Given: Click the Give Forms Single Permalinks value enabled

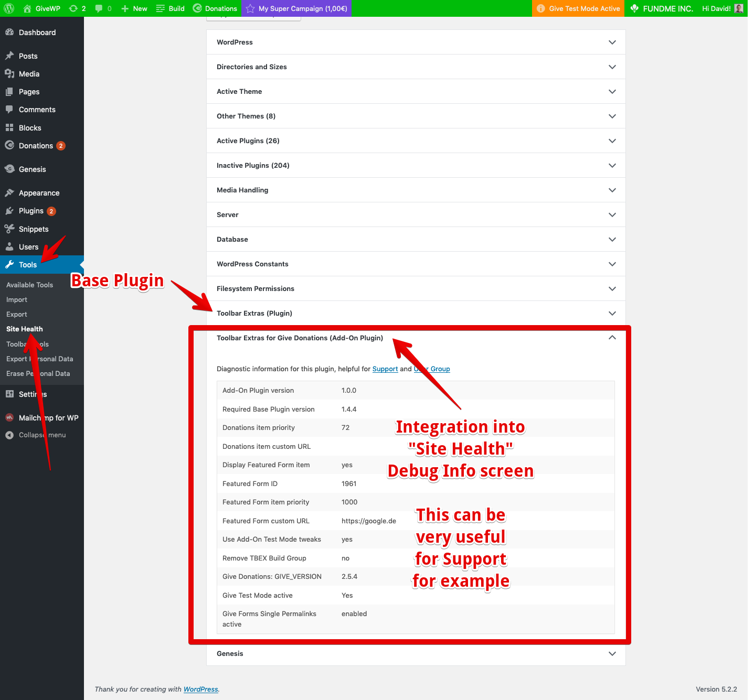Looking at the screenshot, I should pos(354,613).
